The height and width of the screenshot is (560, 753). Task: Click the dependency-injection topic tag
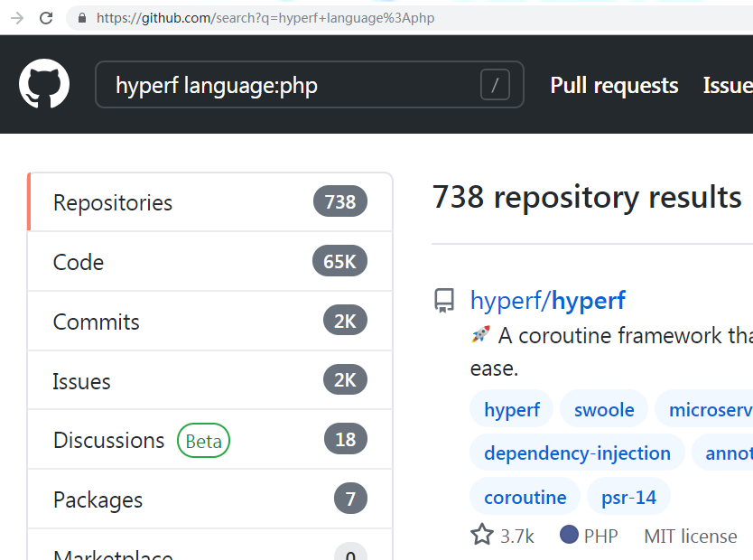point(577,453)
